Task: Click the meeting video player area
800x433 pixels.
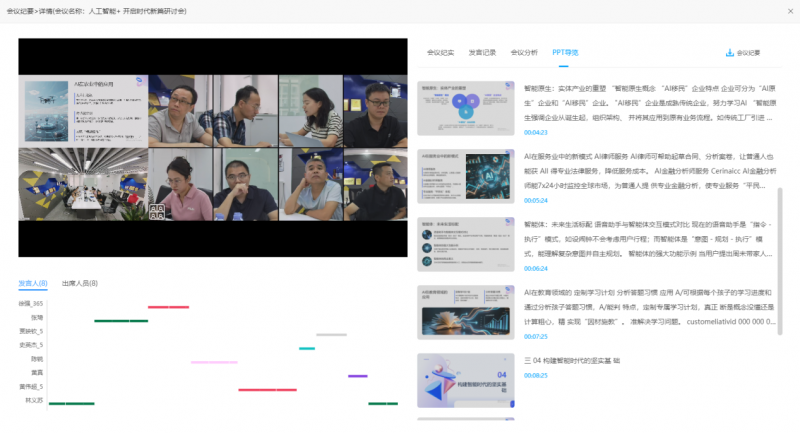Action: (x=213, y=147)
